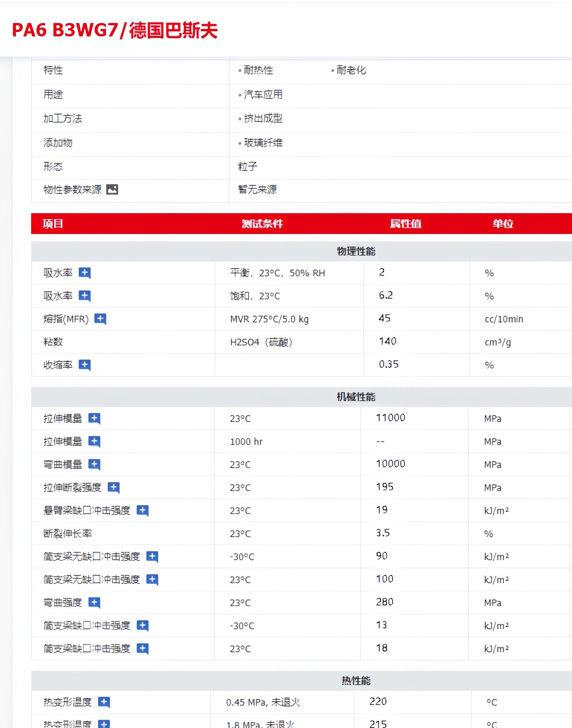Click the value 45 for 熔指

click(385, 318)
